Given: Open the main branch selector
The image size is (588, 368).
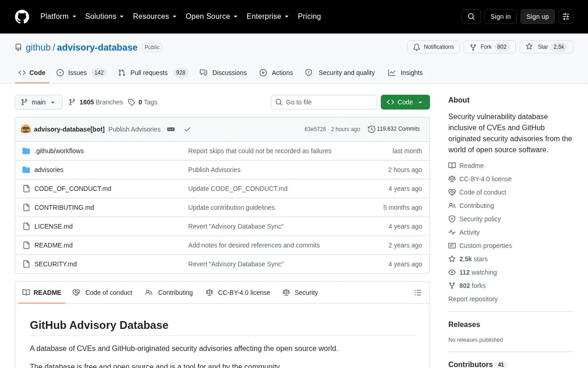Looking at the screenshot, I should (x=39, y=102).
